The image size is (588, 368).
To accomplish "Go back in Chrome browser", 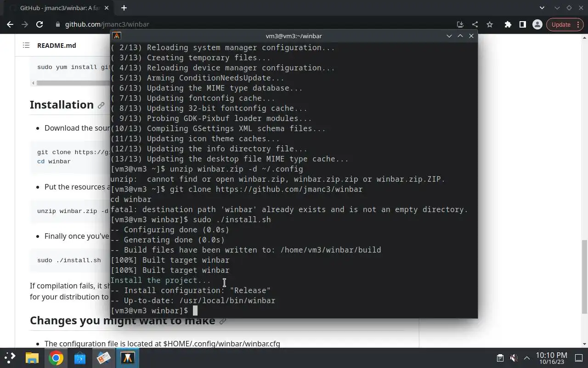I will 10,24.
